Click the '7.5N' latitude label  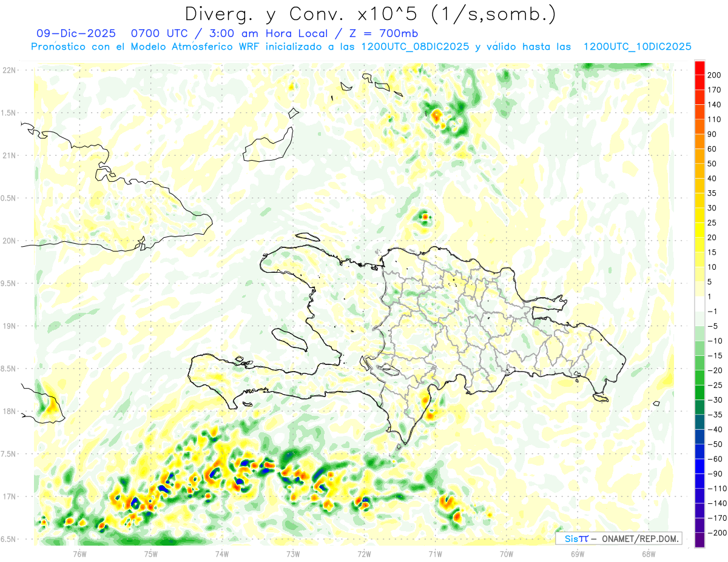[x=9, y=454]
